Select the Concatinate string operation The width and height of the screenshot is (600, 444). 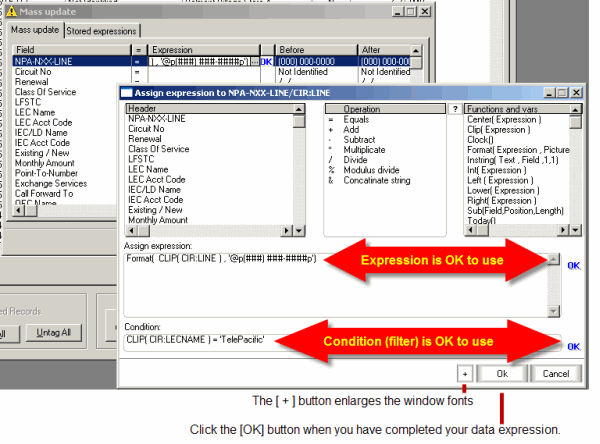377,180
